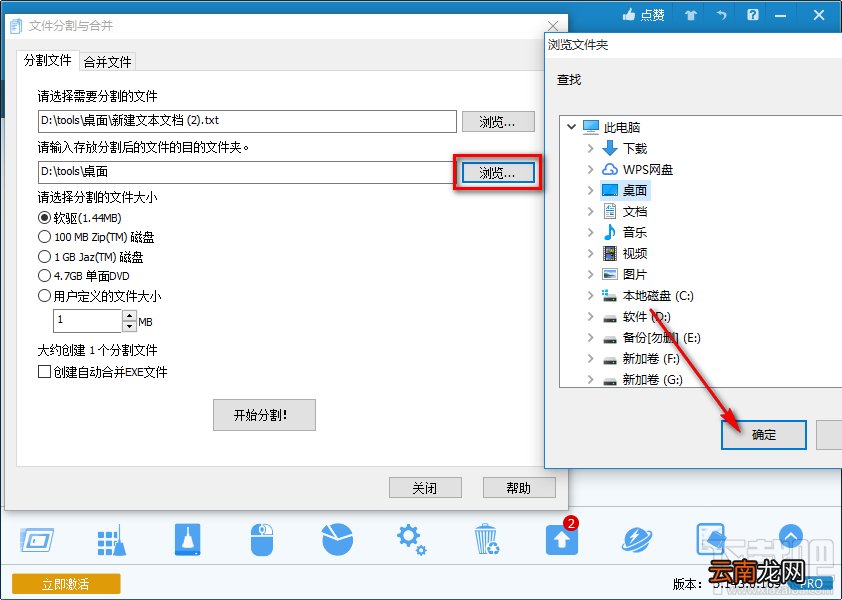
Task: Expand the 桌面 folder node
Action: [591, 190]
